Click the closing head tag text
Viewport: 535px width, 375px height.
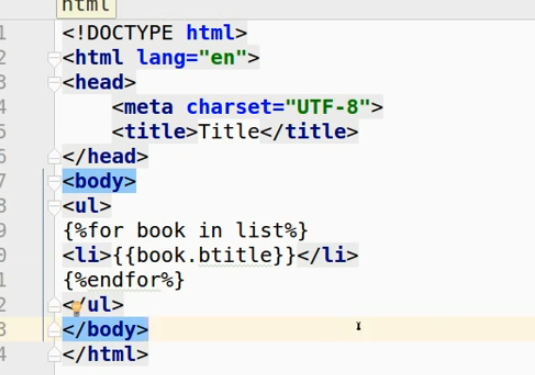[x=105, y=157]
